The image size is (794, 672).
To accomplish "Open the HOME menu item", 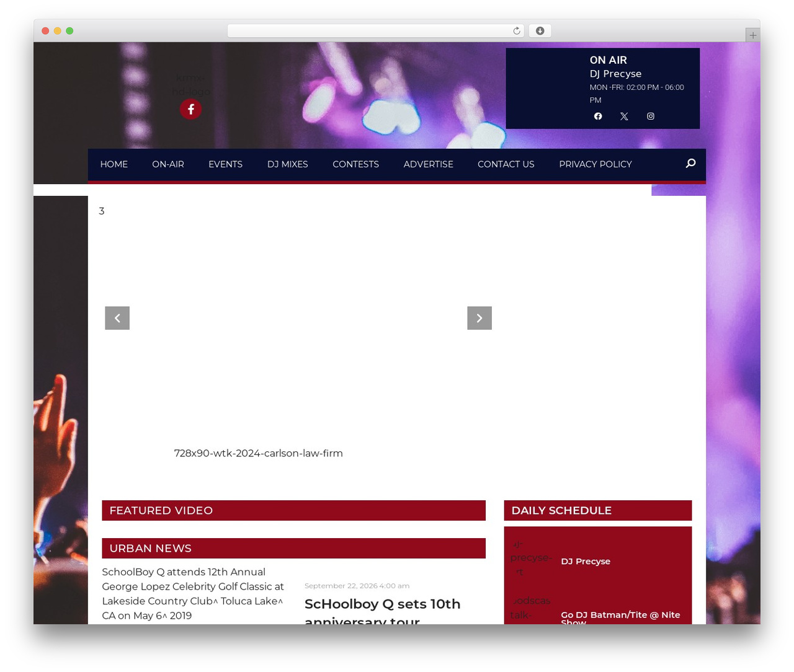I will [114, 164].
